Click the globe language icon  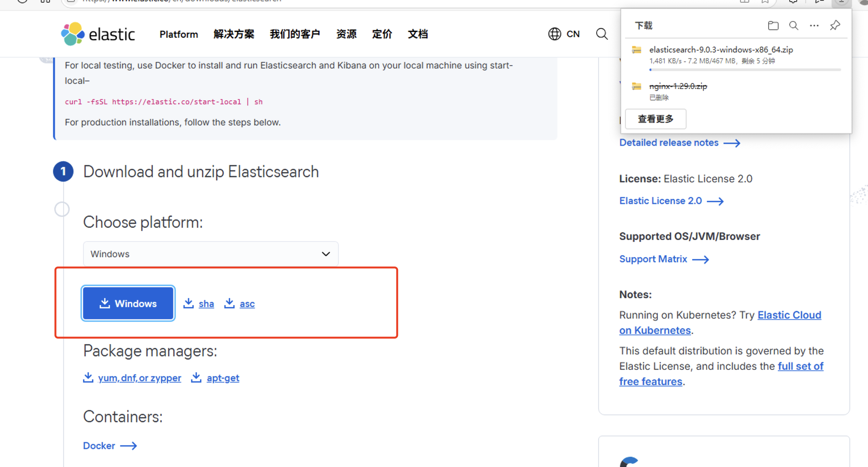[554, 34]
